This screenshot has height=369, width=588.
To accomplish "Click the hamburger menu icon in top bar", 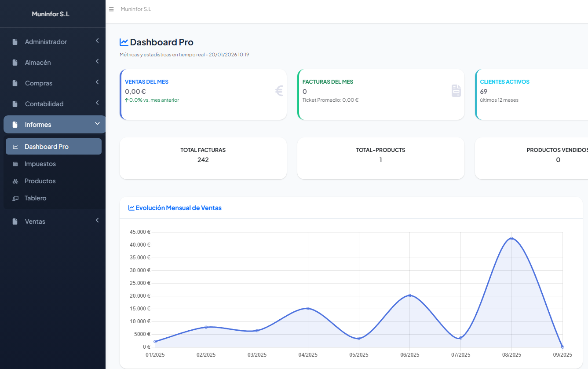I will (111, 9).
